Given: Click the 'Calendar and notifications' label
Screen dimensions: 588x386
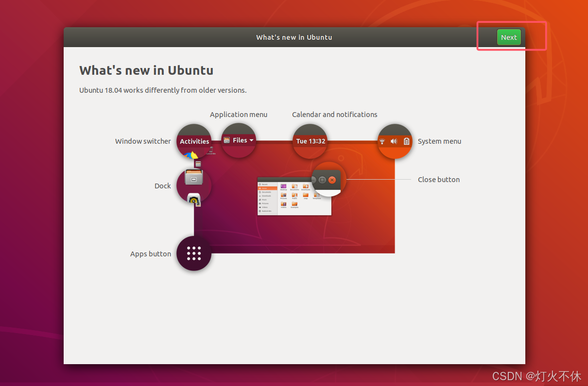Looking at the screenshot, I should point(335,115).
